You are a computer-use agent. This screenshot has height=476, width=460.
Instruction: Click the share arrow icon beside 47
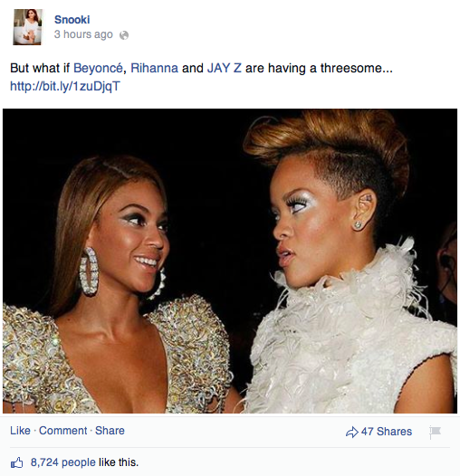(x=352, y=432)
